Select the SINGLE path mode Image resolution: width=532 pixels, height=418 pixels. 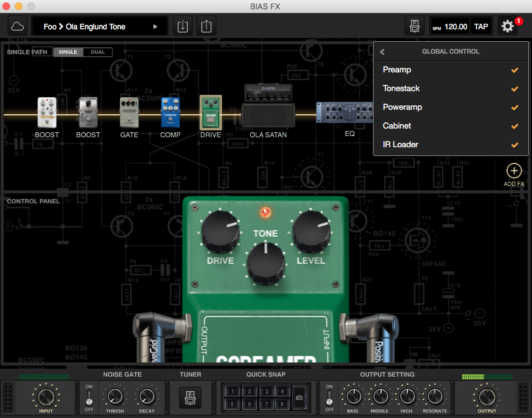pos(68,52)
